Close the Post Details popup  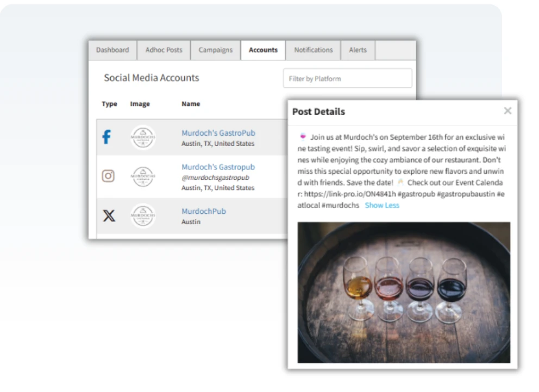pyautogui.click(x=507, y=111)
